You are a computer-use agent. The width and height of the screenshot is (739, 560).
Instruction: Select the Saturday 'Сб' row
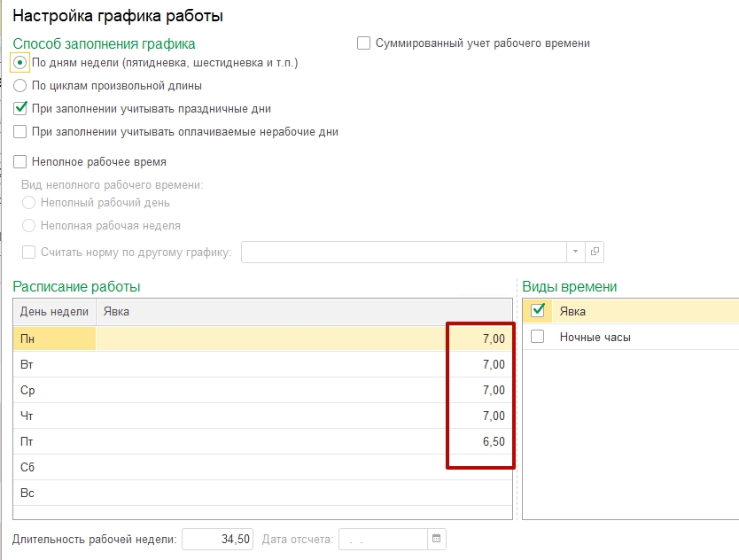click(x=53, y=467)
